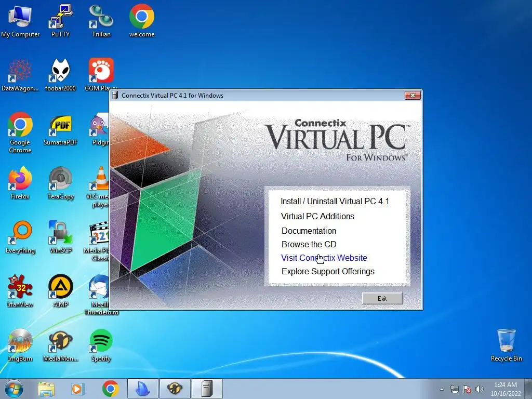This screenshot has width=532, height=399.
Task: Switch to blue shark-fin taskbar app
Action: tap(143, 389)
